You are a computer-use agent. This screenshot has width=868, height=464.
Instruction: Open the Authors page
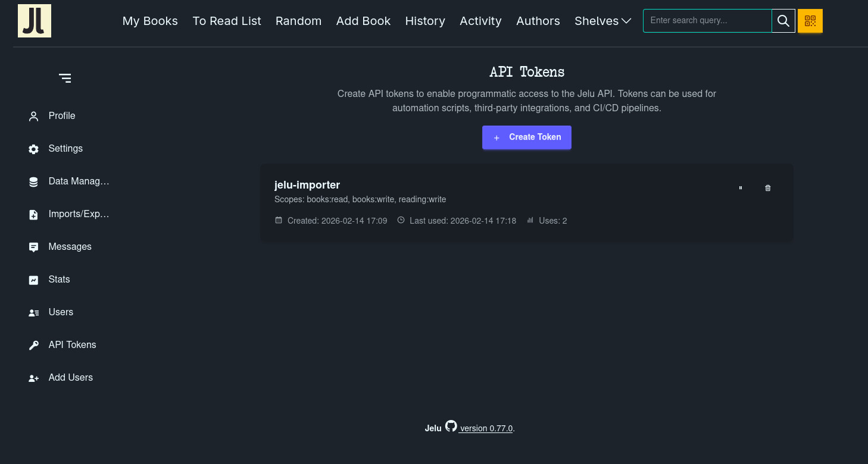538,21
